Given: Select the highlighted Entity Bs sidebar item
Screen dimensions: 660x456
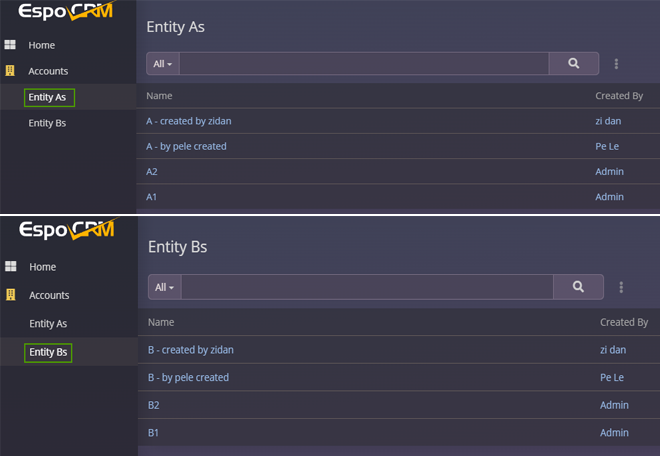Looking at the screenshot, I should coord(48,352).
